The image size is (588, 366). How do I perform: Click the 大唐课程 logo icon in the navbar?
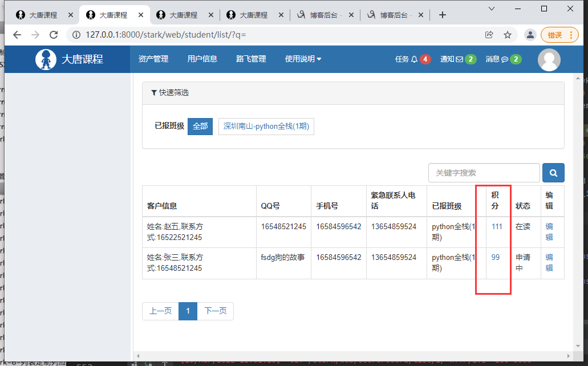46,59
